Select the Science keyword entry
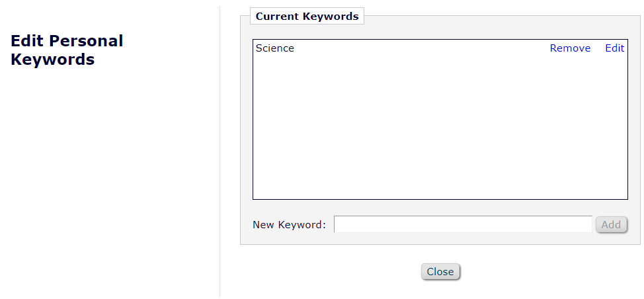Screen dimensions: 644x299 point(275,48)
